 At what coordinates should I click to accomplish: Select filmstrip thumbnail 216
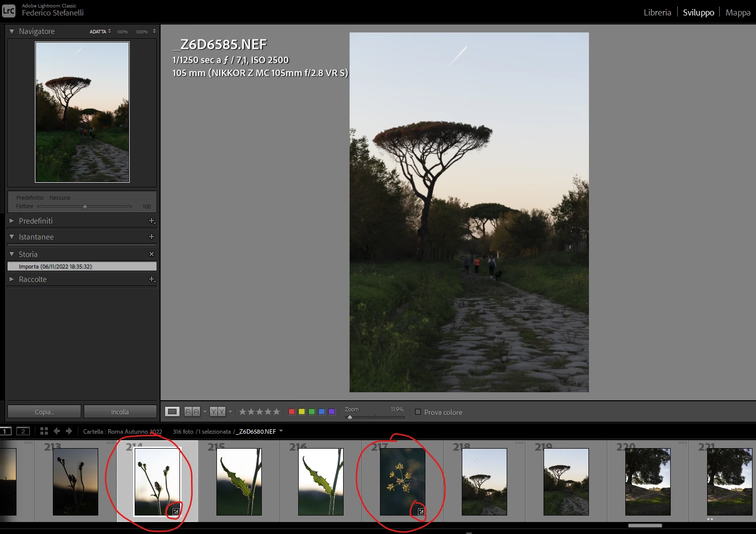point(321,482)
